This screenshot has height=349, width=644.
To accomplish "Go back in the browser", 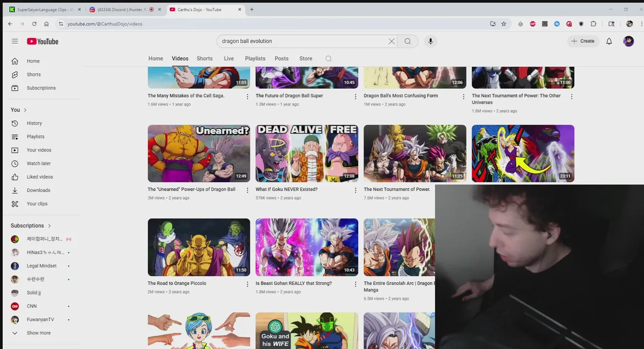I will (10, 24).
